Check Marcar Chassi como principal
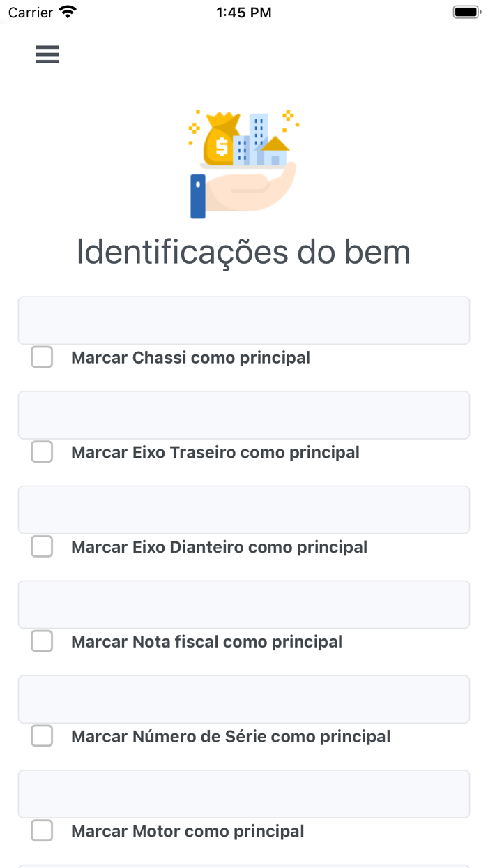The width and height of the screenshot is (488, 868). pyautogui.click(x=42, y=357)
